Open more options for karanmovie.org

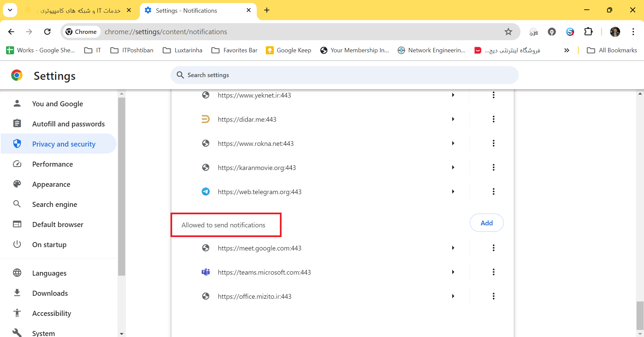[493, 167]
